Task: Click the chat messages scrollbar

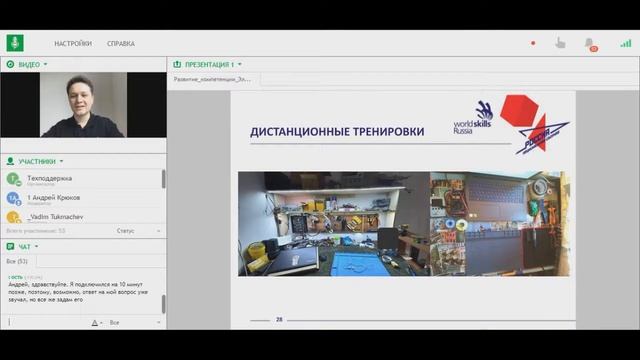Action: coord(164,304)
